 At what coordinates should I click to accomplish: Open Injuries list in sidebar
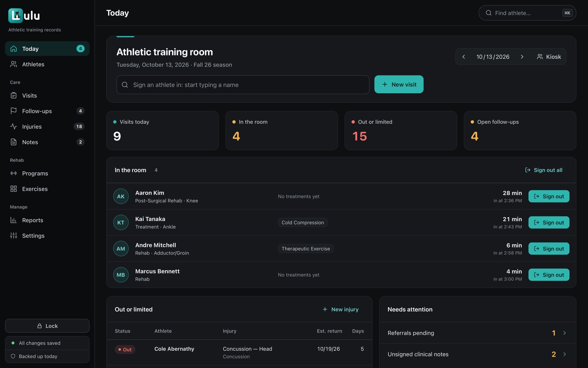[x=47, y=126]
